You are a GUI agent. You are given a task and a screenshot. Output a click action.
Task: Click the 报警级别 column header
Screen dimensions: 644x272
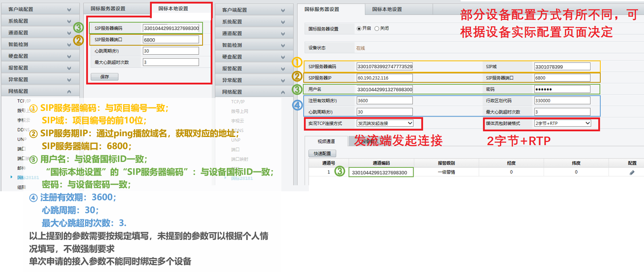pos(446,163)
